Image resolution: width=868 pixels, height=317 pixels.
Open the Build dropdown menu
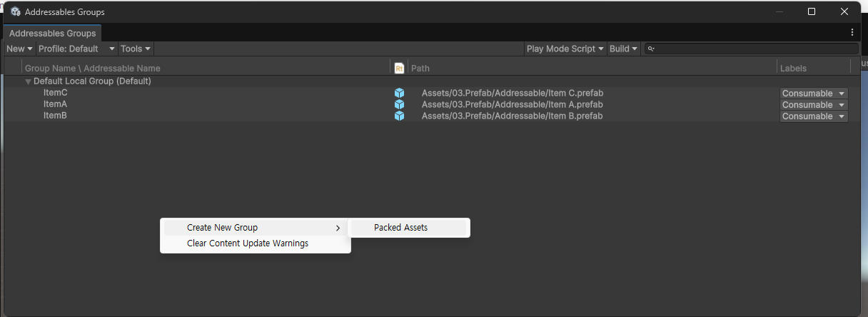623,49
